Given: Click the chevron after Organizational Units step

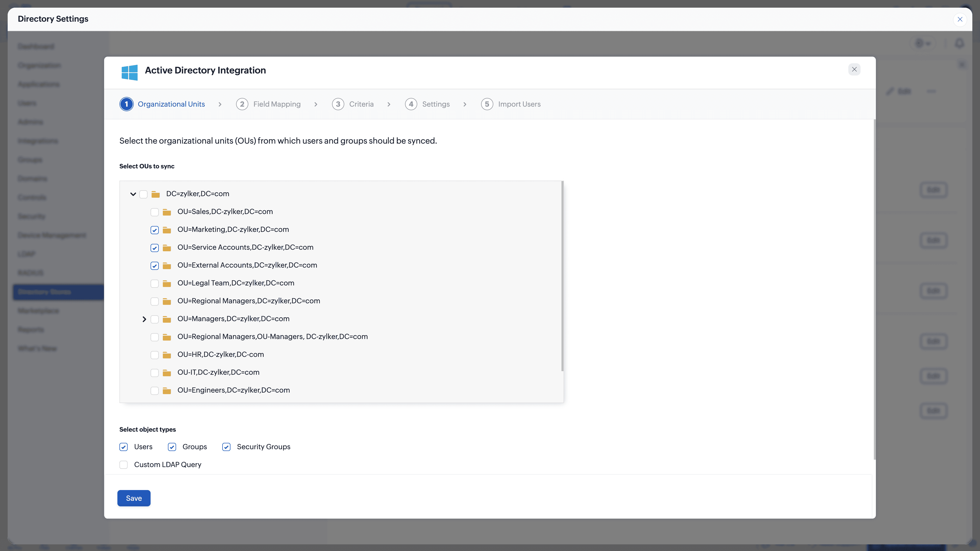Looking at the screenshot, I should [220, 104].
